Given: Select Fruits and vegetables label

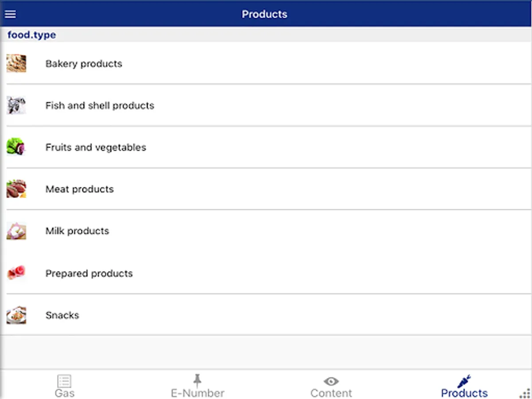Looking at the screenshot, I should (96, 147).
